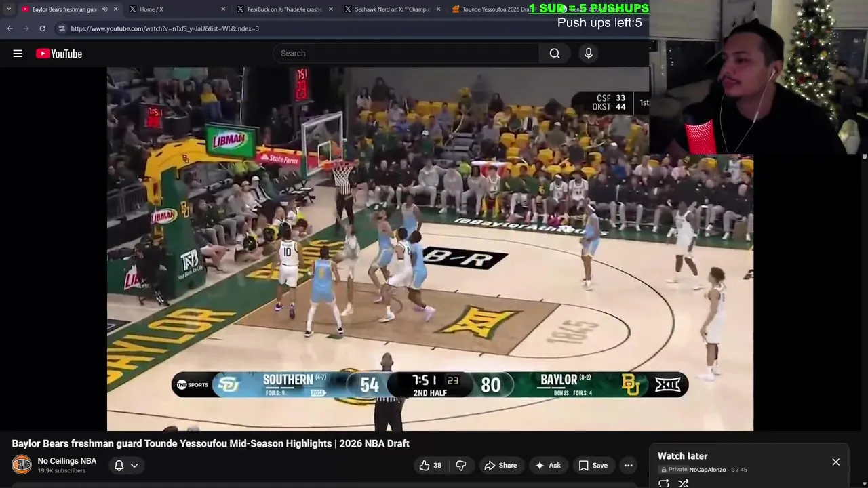
Task: Open the No Ceilings NBA channel avatar
Action: (22, 465)
